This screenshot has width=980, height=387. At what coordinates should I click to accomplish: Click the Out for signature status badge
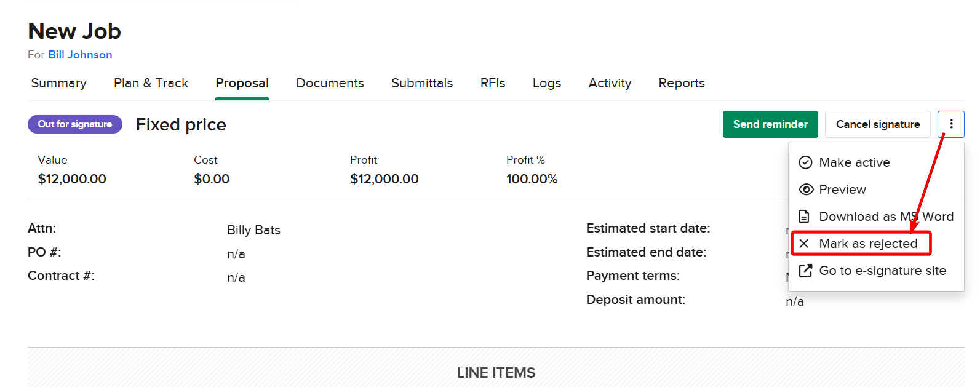pyautogui.click(x=75, y=124)
